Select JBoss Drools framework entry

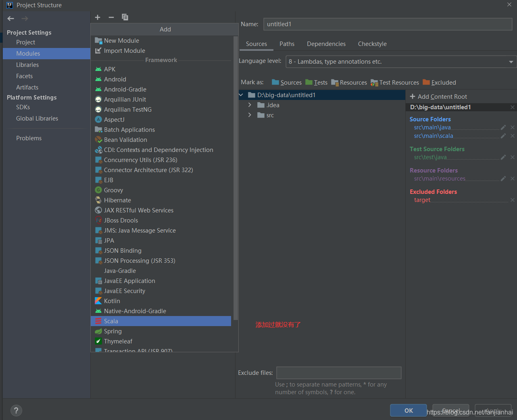coord(161,220)
